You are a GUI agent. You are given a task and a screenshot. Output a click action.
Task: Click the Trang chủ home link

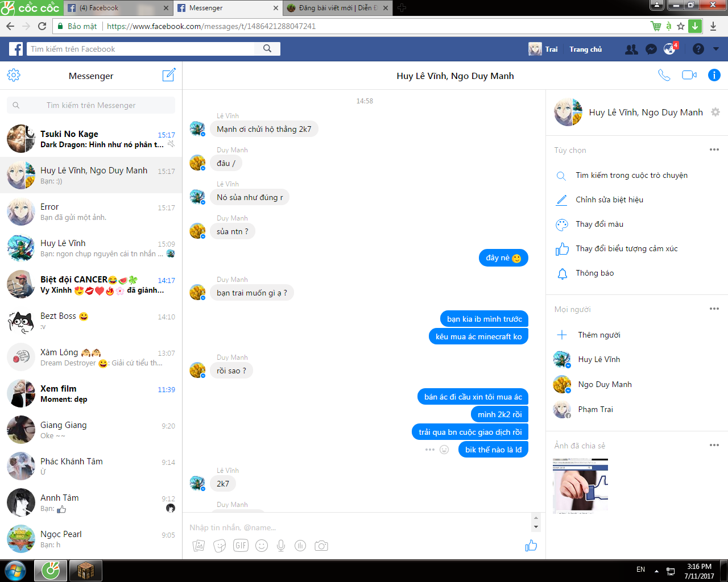[x=586, y=49]
